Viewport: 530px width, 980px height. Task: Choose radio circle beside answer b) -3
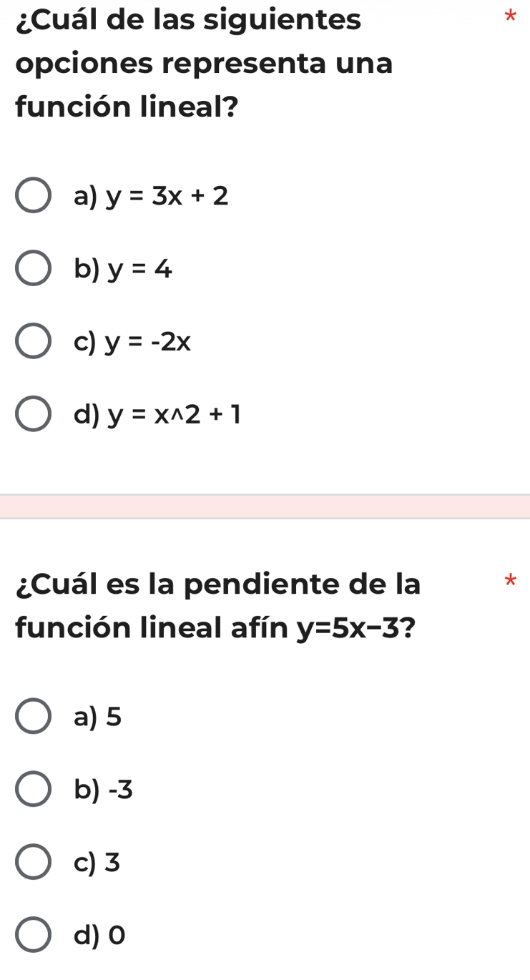click(33, 790)
